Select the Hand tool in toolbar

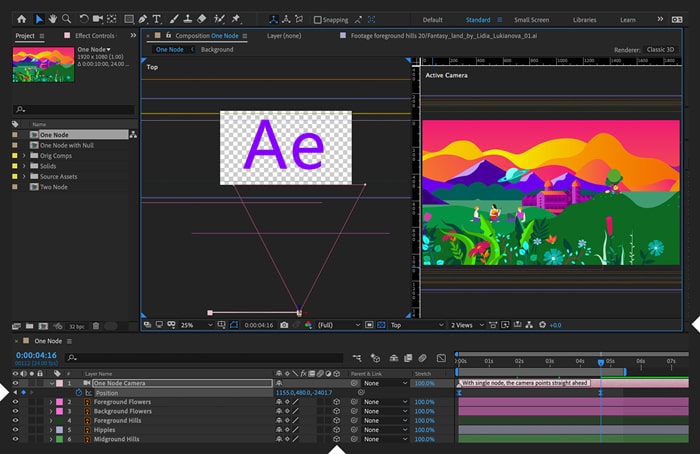pos(53,19)
